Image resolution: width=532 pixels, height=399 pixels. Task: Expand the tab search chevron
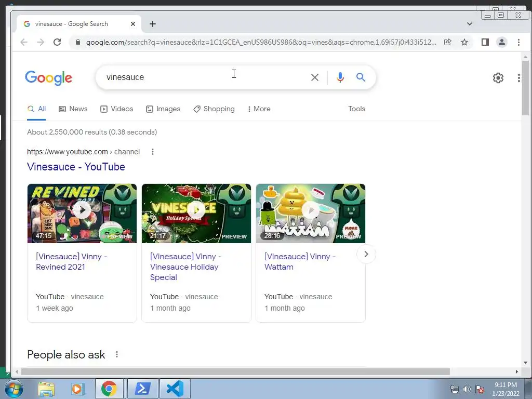point(470,24)
